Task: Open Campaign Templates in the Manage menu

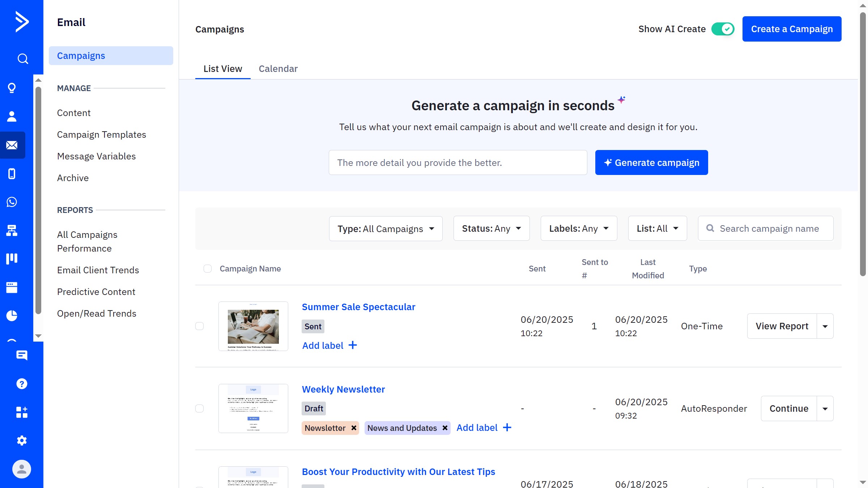Action: tap(101, 134)
